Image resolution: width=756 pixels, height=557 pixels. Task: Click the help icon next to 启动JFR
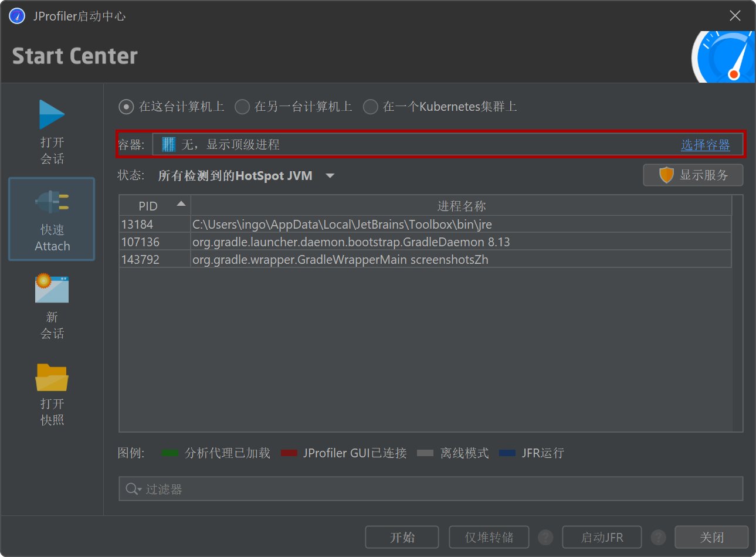click(x=658, y=537)
